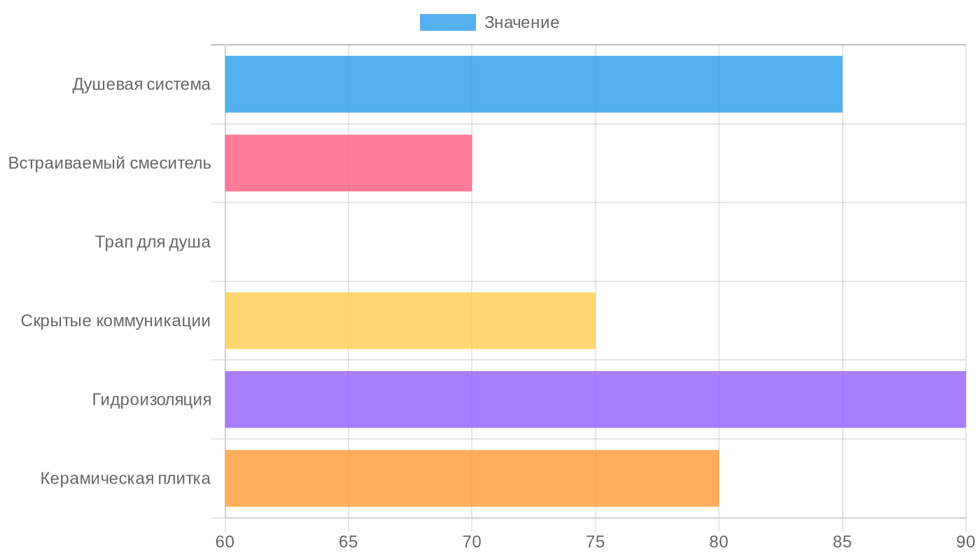This screenshot has height=560, width=980.
Task: Select the Скрытые коммуникации axis label
Action: pyautogui.click(x=115, y=321)
